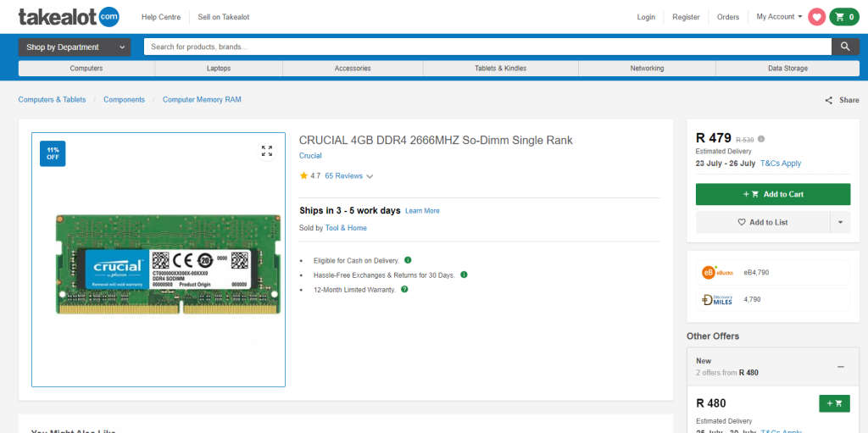Click the eBucks logo
This screenshot has width=868, height=433.
[717, 272]
